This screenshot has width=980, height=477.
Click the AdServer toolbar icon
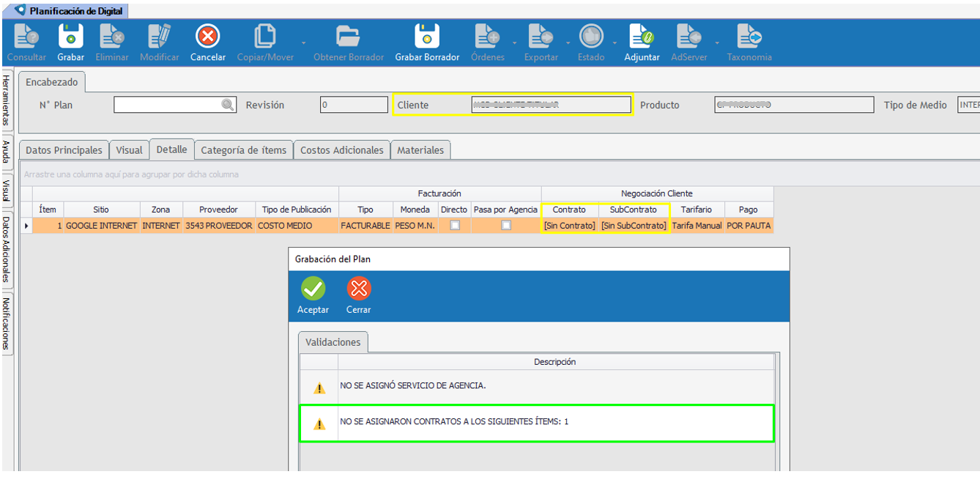pyautogui.click(x=688, y=36)
